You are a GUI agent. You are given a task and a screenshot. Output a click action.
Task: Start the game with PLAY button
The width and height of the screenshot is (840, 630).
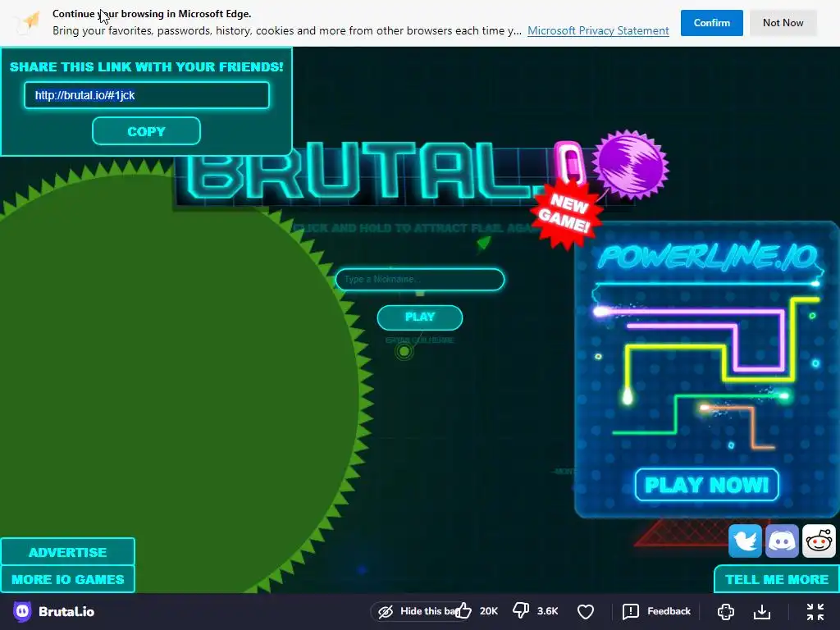pyautogui.click(x=420, y=317)
